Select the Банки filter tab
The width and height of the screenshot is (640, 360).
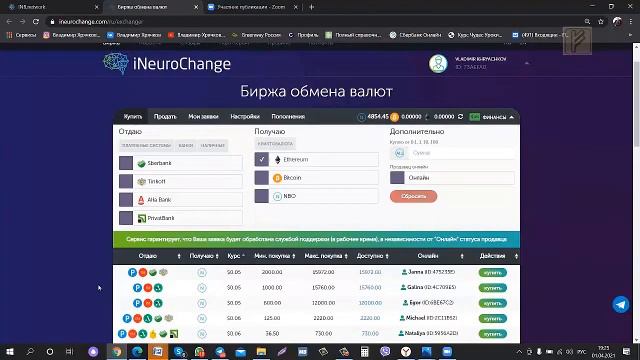tap(186, 146)
